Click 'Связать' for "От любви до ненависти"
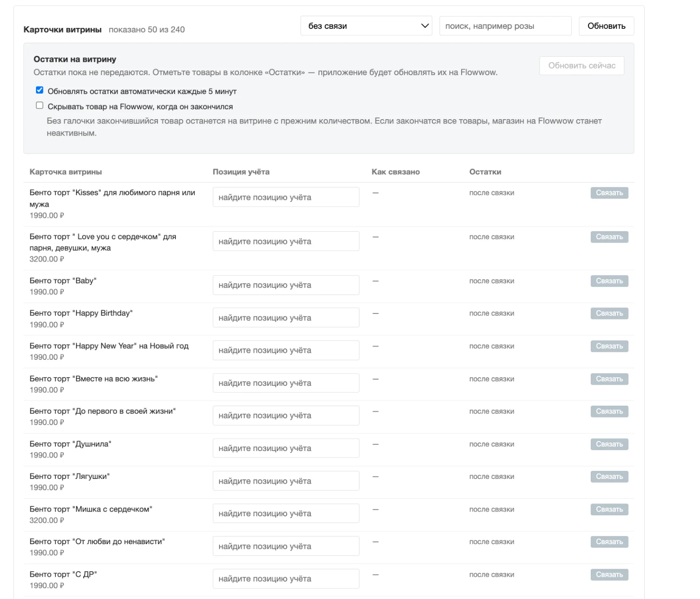The width and height of the screenshot is (700, 599). pyautogui.click(x=609, y=542)
